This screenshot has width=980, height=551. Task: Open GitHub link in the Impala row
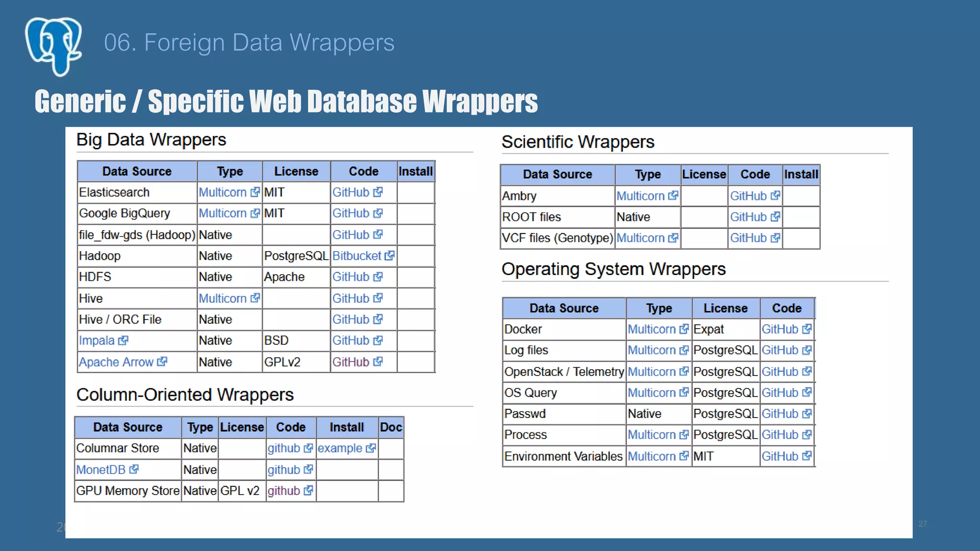click(357, 341)
